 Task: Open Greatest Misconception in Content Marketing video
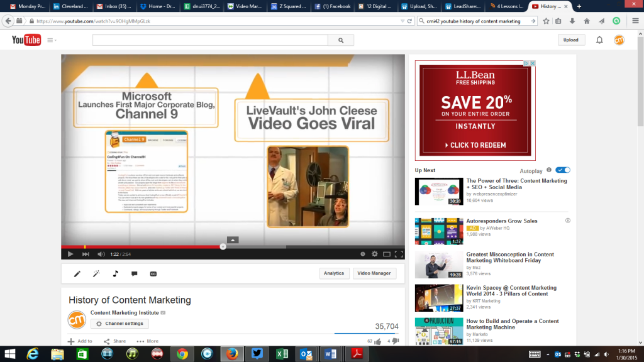510,257
